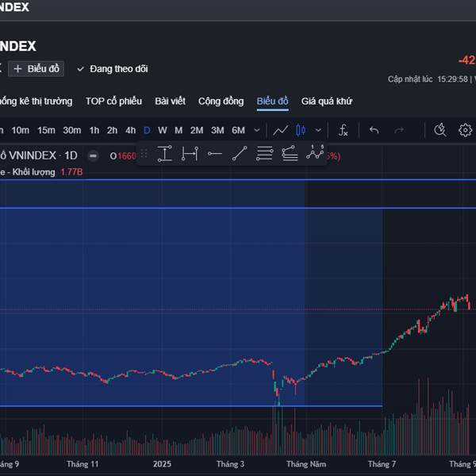Open chart style dropdown arrow
The width and height of the screenshot is (476, 476).
tap(318, 131)
